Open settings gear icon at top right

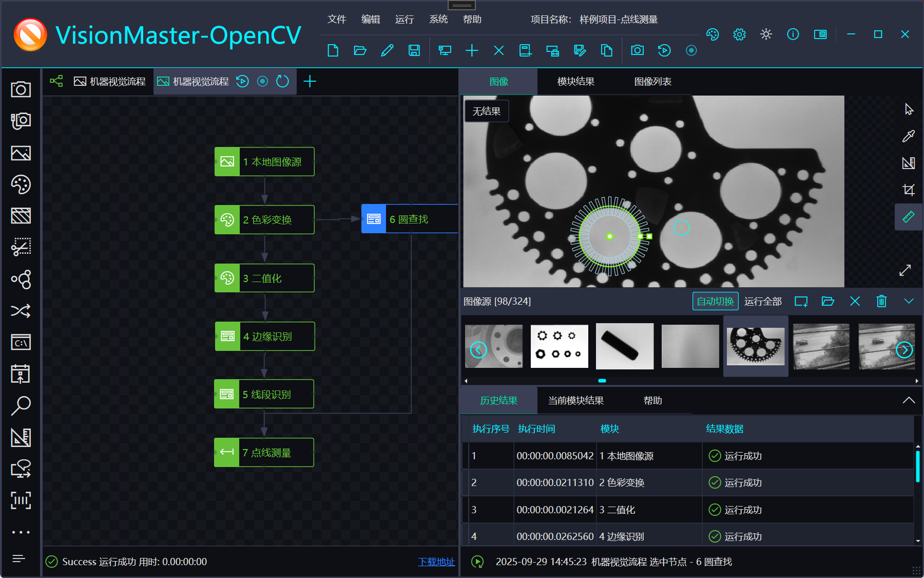point(739,34)
